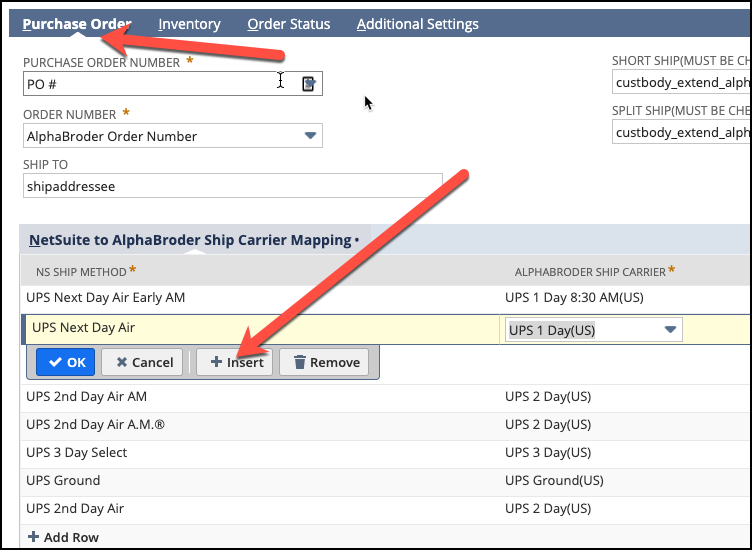Click the UPS 2 Day(US) cell for UPS 2nd Day Air AM

[x=548, y=397]
